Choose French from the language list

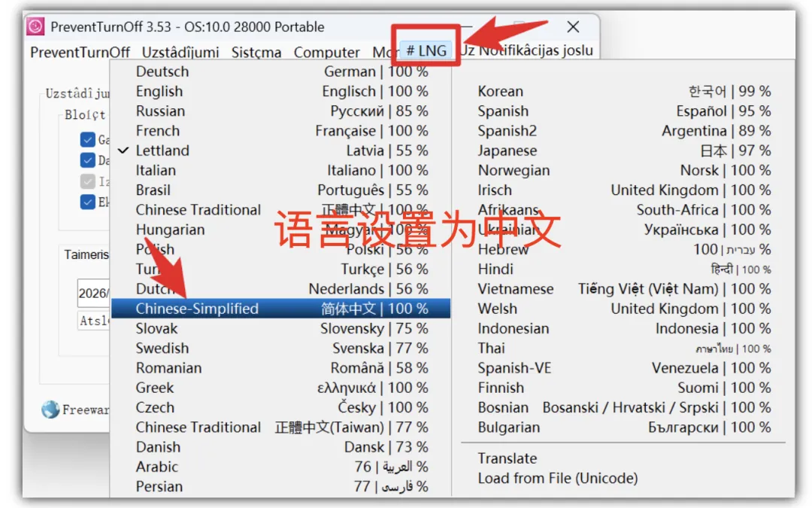point(280,131)
